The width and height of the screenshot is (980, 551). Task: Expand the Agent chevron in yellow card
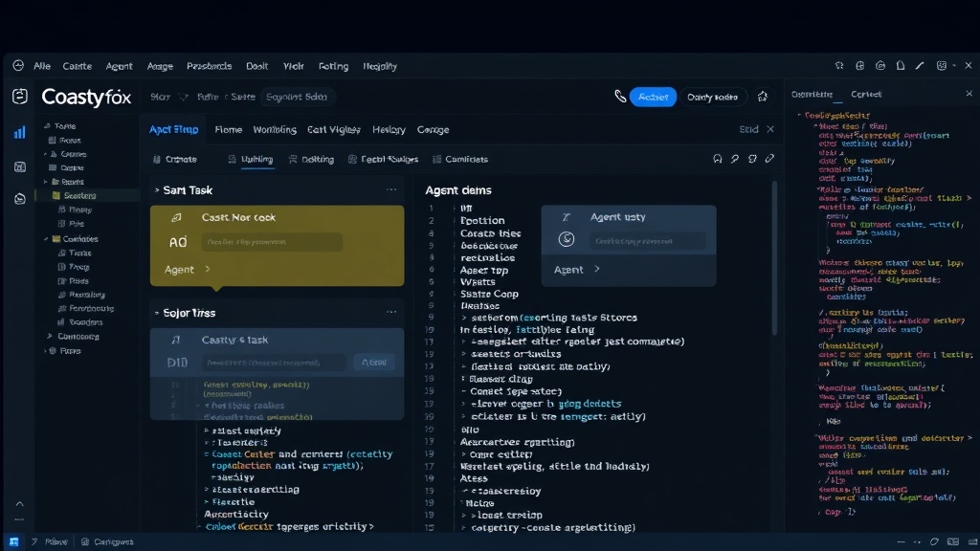pyautogui.click(x=208, y=269)
